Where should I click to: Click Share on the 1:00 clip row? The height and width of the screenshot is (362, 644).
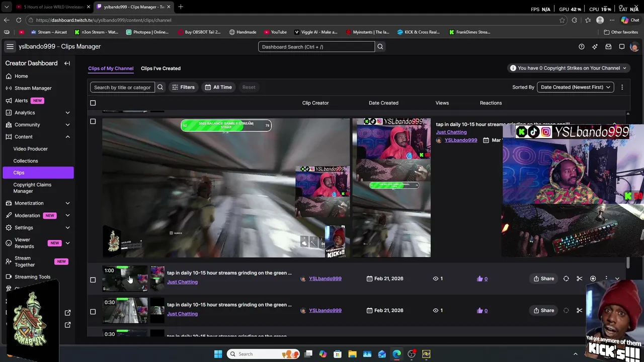tap(544, 279)
